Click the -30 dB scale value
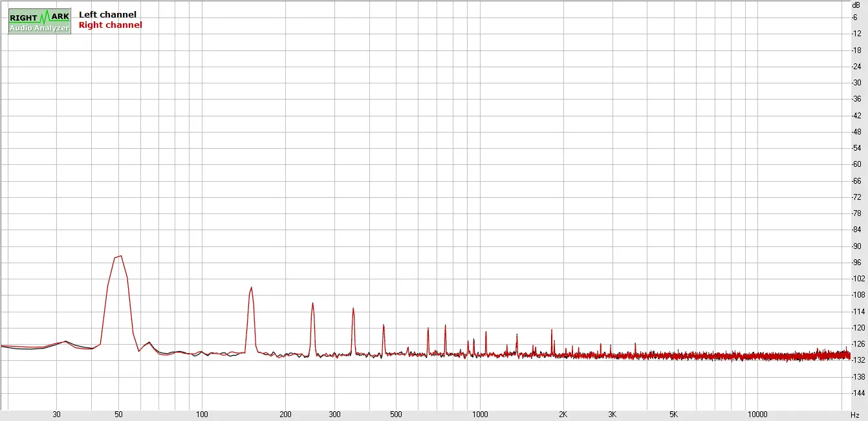 (856, 82)
